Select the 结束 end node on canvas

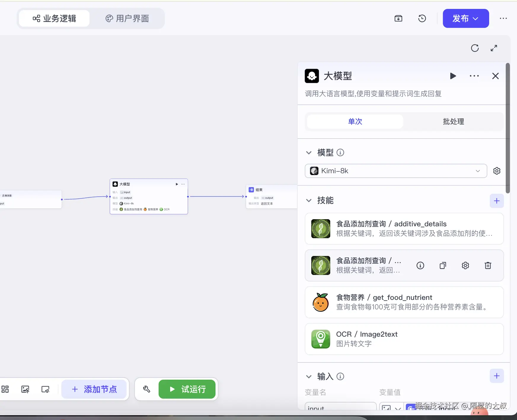(x=272, y=196)
